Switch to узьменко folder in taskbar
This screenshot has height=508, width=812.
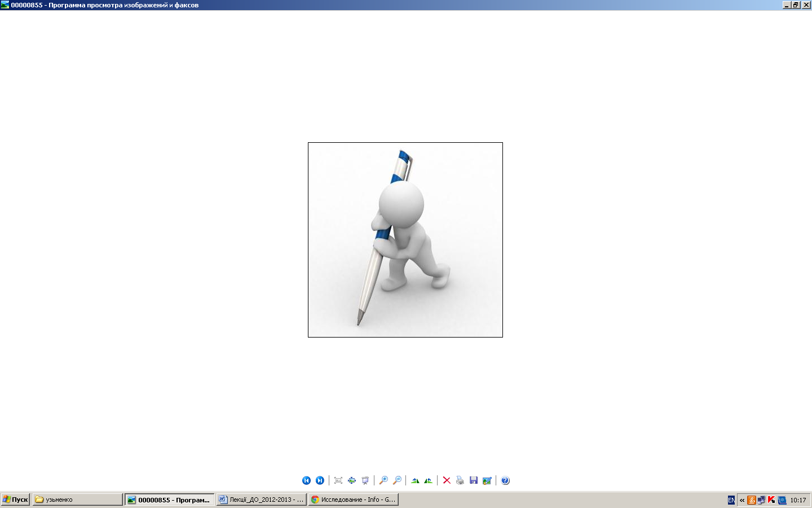click(x=77, y=500)
